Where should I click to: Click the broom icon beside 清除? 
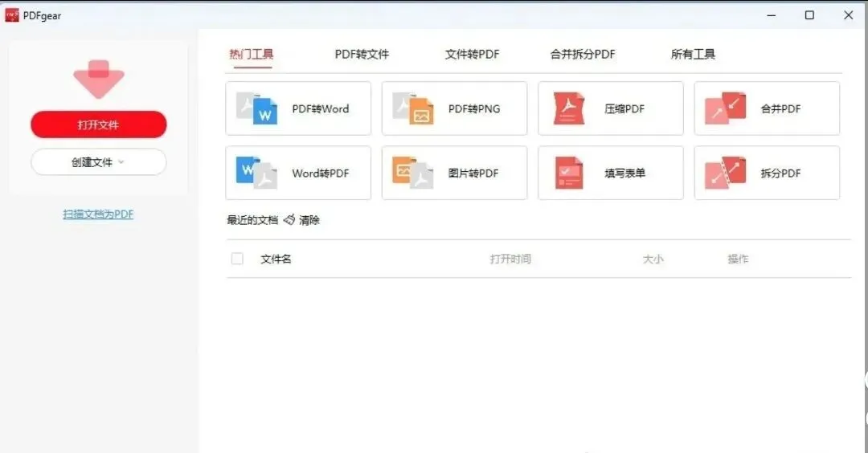[289, 220]
